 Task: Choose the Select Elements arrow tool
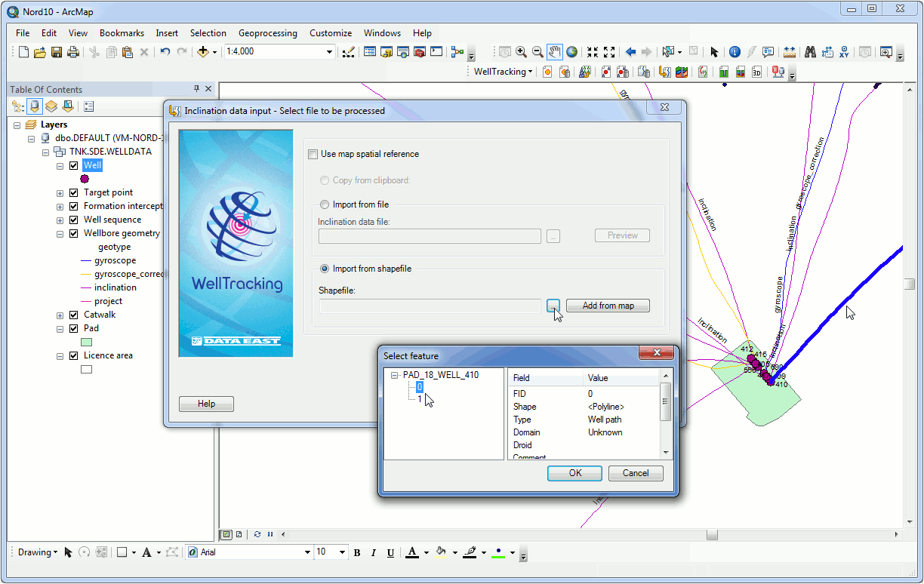click(714, 52)
